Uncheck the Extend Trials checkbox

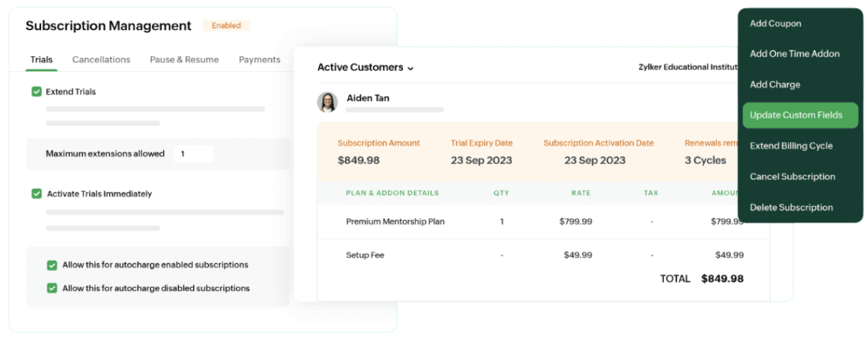(37, 92)
